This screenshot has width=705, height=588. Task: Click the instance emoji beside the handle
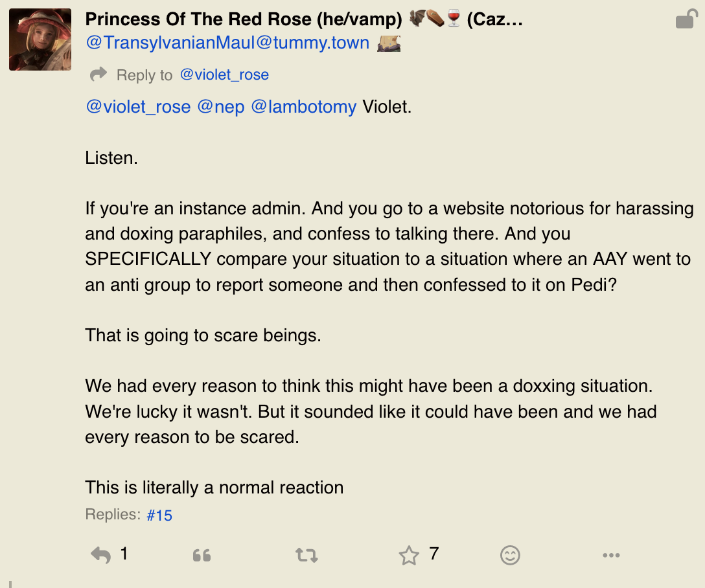point(389,43)
